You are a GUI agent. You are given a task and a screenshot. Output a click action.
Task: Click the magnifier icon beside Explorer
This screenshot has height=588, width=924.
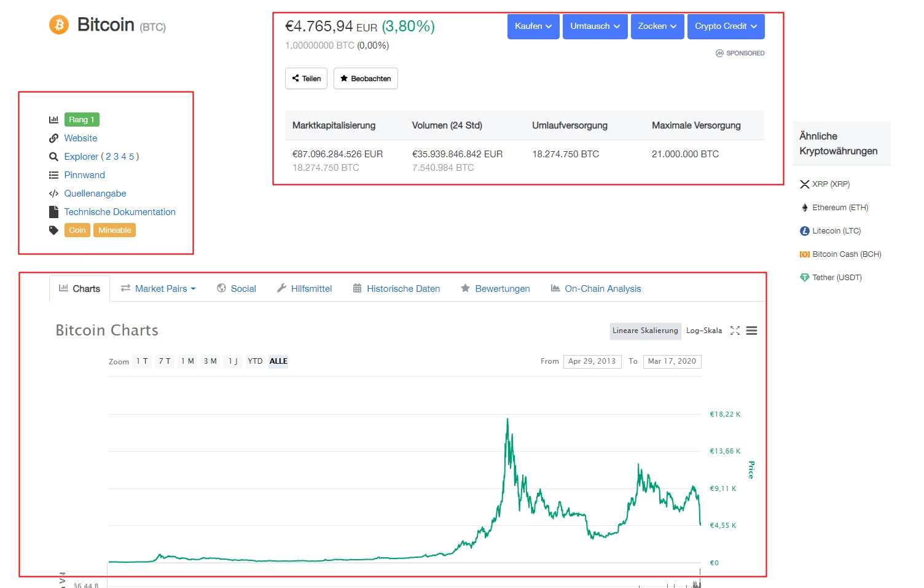coord(53,157)
